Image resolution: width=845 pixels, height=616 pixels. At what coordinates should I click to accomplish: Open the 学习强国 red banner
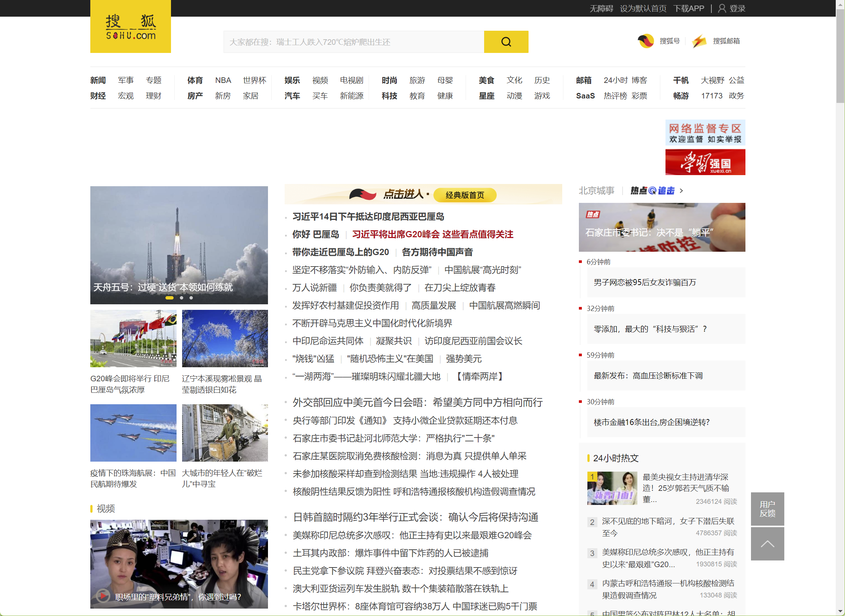click(705, 162)
